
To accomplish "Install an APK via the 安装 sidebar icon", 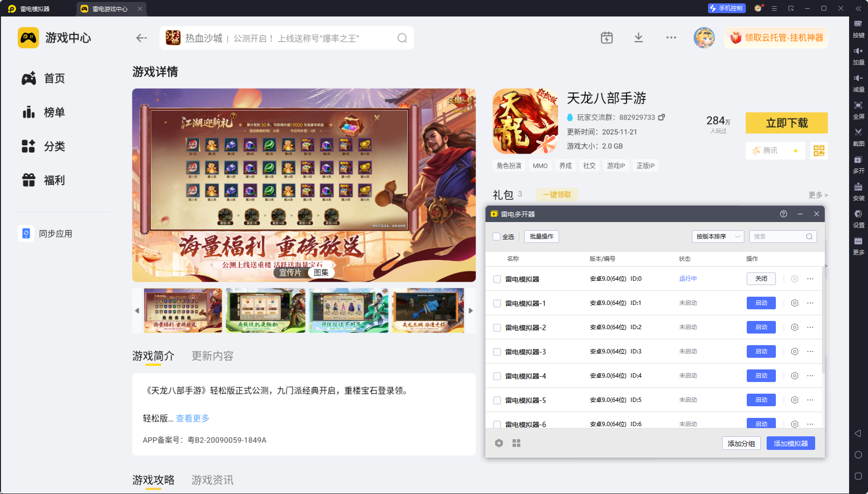I will (858, 192).
